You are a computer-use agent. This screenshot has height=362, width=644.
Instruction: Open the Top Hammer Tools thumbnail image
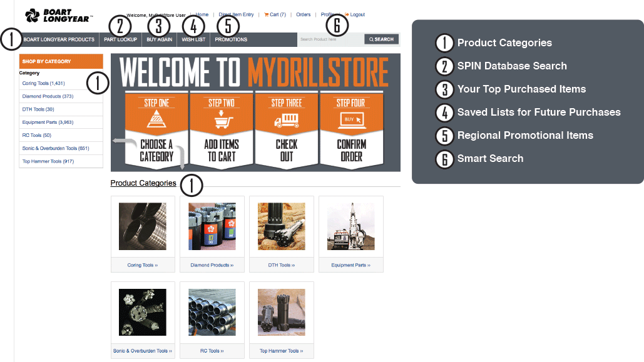coord(282,313)
